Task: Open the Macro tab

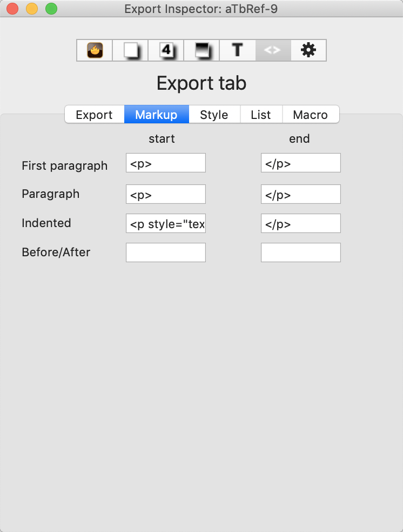Action: click(x=311, y=115)
